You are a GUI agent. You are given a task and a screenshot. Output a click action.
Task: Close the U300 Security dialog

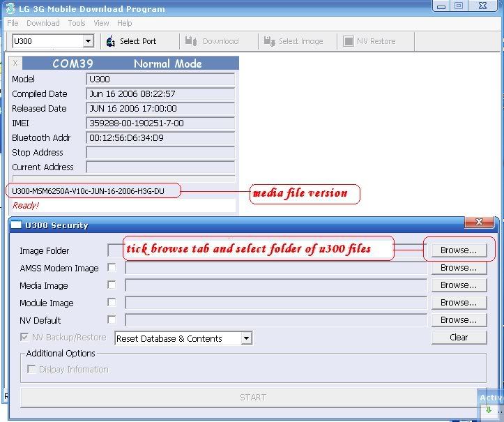point(479,222)
